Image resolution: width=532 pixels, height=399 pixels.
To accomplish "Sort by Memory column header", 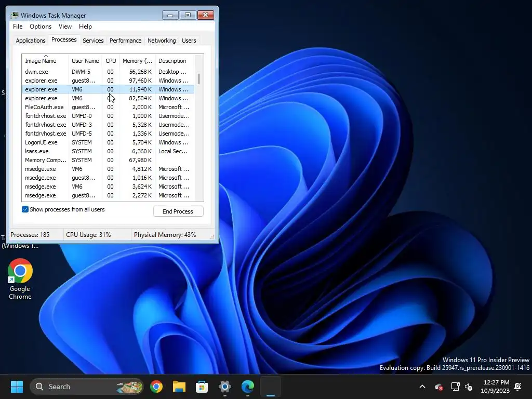I will coord(137,61).
